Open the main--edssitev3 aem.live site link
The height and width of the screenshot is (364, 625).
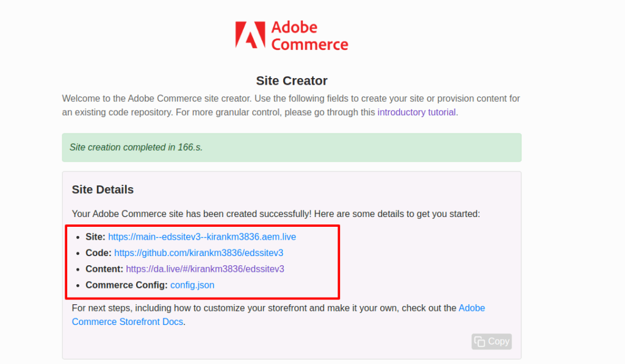pyautogui.click(x=202, y=237)
